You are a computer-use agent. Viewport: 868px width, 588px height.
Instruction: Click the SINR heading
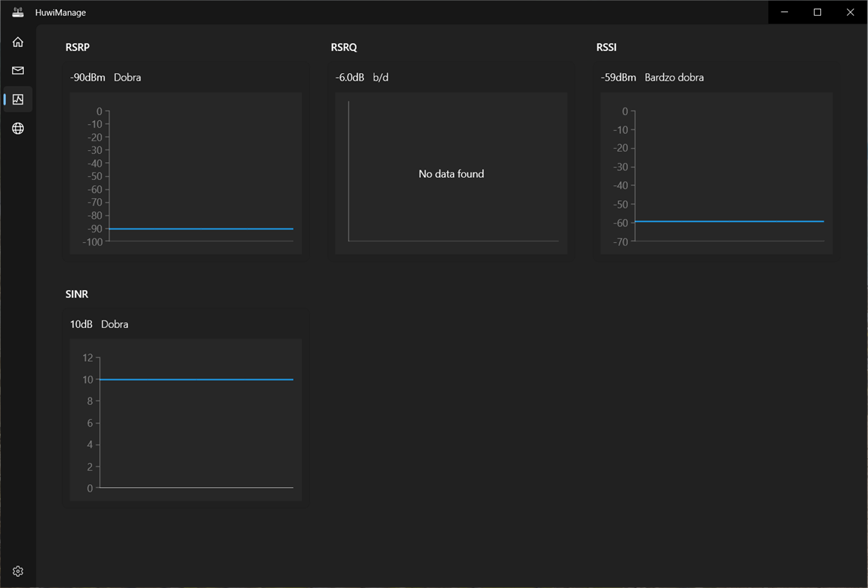point(77,294)
